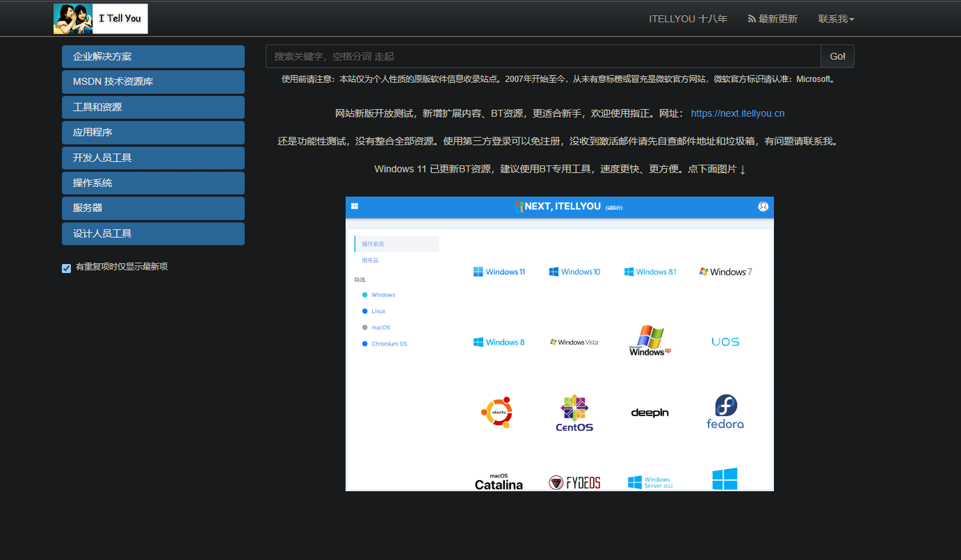Click the Go! search button

837,56
